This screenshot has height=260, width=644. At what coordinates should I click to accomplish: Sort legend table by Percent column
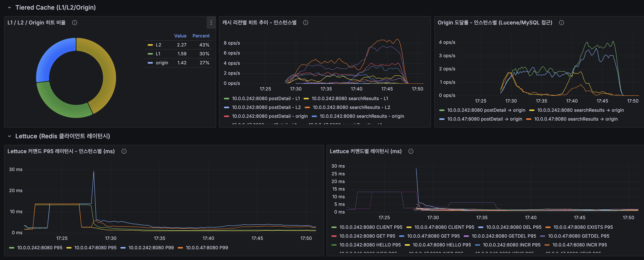click(x=201, y=36)
